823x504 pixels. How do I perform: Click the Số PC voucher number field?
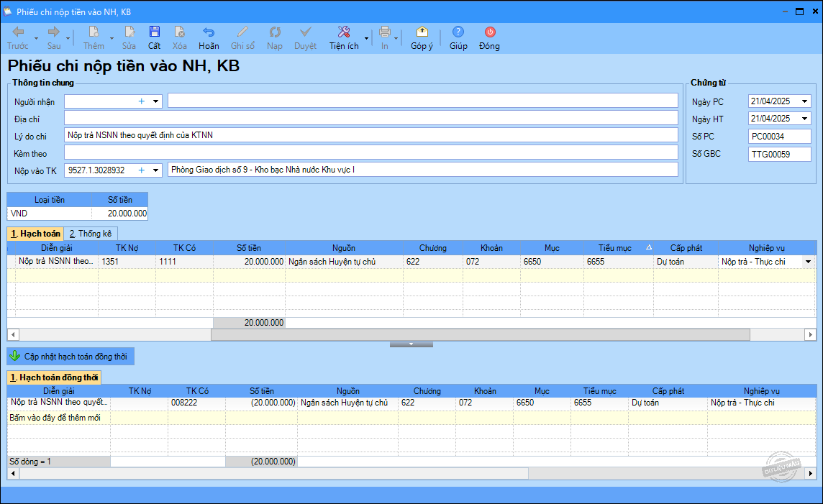(779, 137)
